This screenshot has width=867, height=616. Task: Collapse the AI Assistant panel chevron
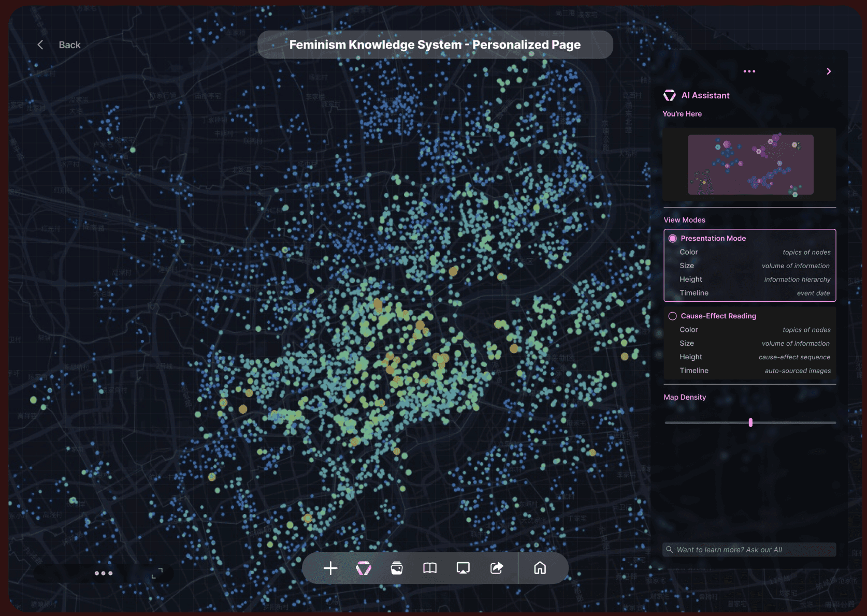(x=829, y=71)
